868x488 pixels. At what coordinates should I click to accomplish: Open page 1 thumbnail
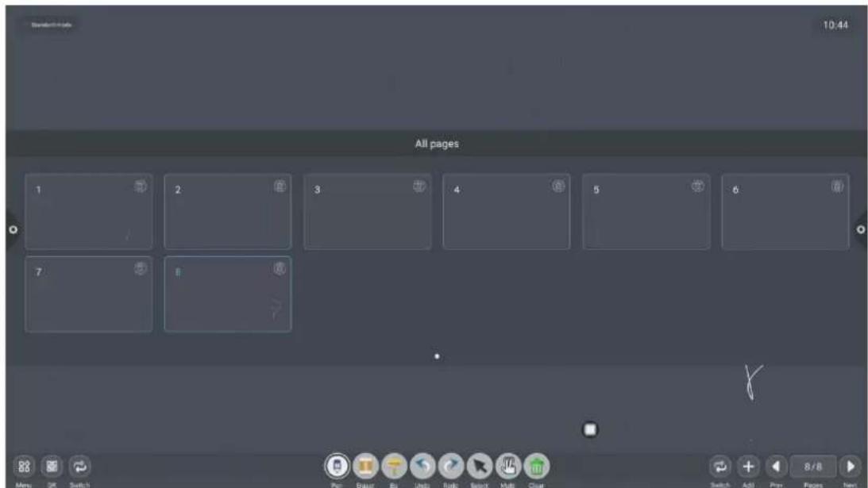point(89,211)
